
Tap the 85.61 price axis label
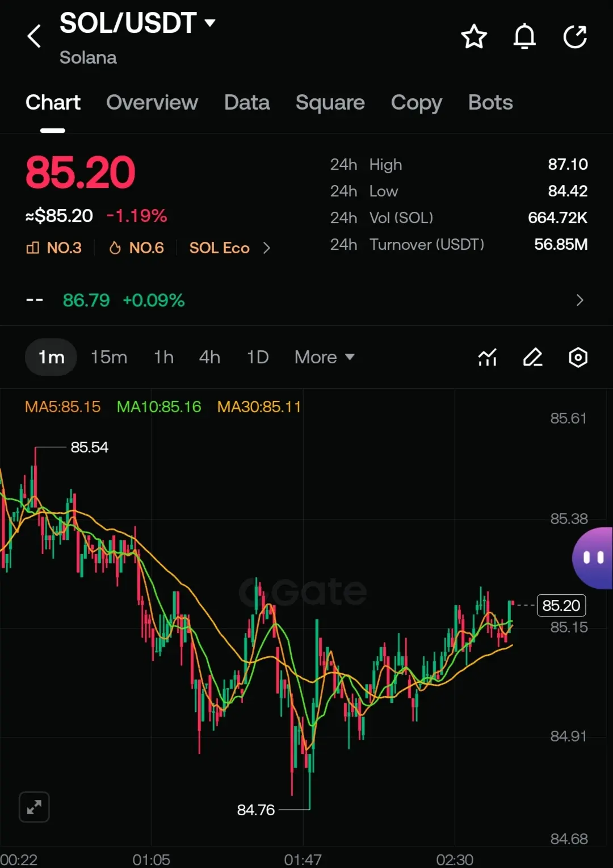[x=568, y=418]
